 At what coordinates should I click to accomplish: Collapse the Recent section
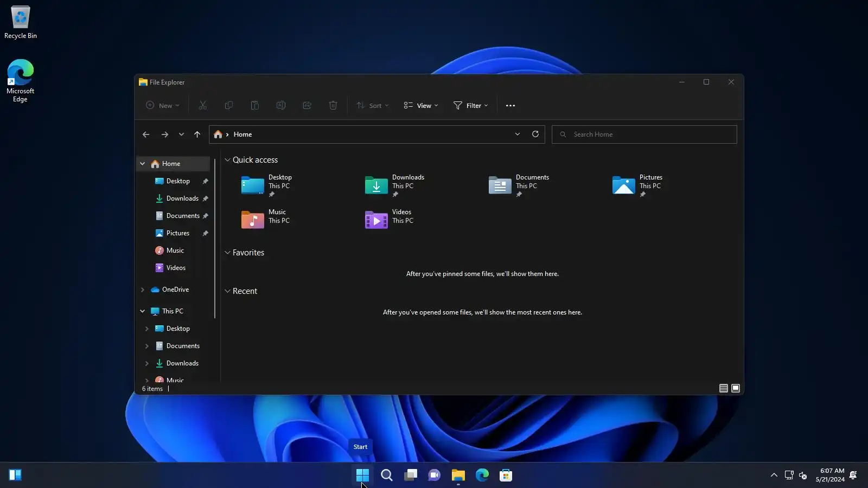228,291
